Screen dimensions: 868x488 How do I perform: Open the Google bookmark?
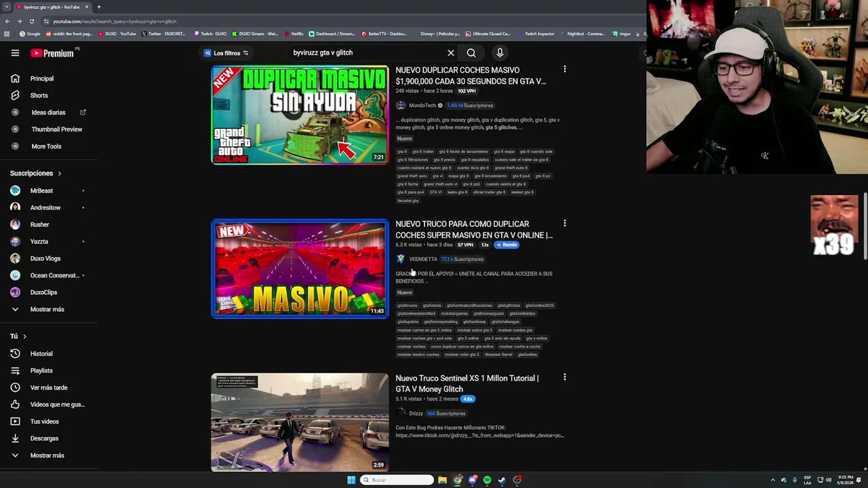[30, 34]
